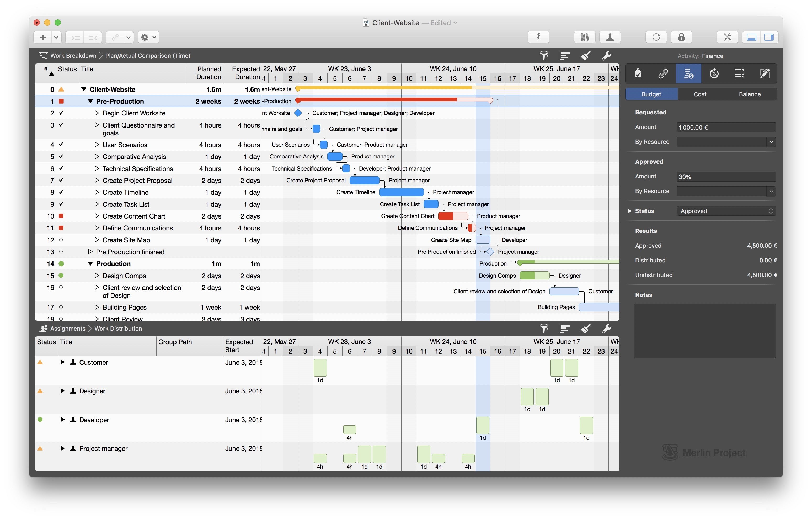Open the Resources person toolbar icon
Screen dimensions: 812x519
pos(610,37)
